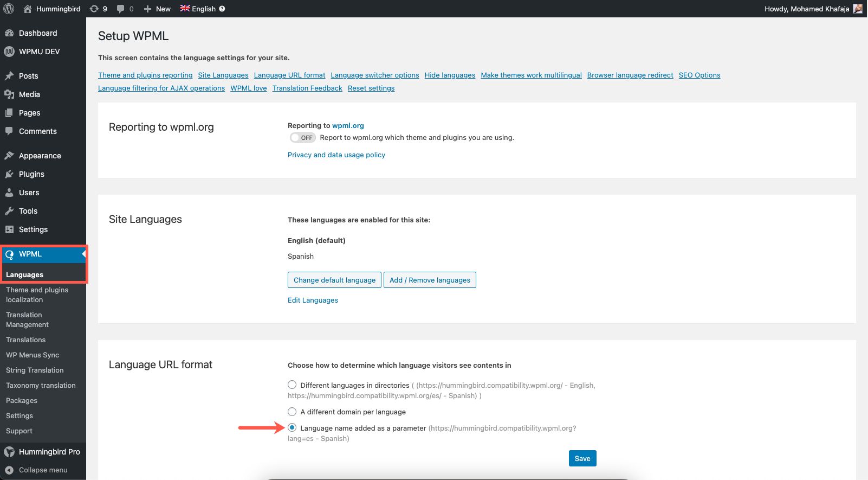Open Privacy and data usage policy link
The width and height of the screenshot is (868, 480).
point(336,155)
